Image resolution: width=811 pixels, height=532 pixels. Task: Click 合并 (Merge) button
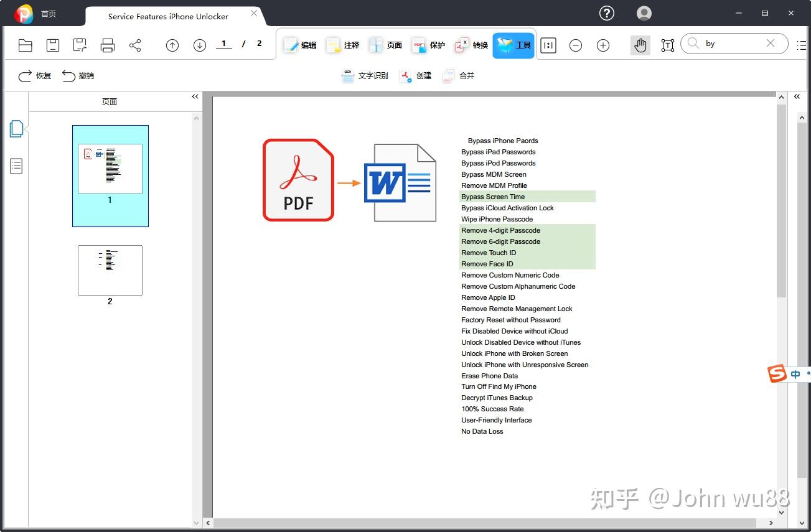click(458, 76)
